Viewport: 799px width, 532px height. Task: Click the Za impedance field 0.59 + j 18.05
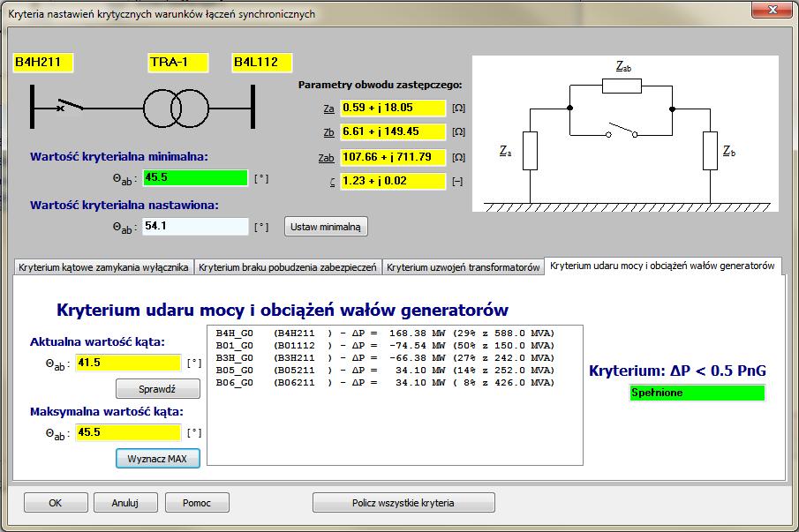coord(393,108)
